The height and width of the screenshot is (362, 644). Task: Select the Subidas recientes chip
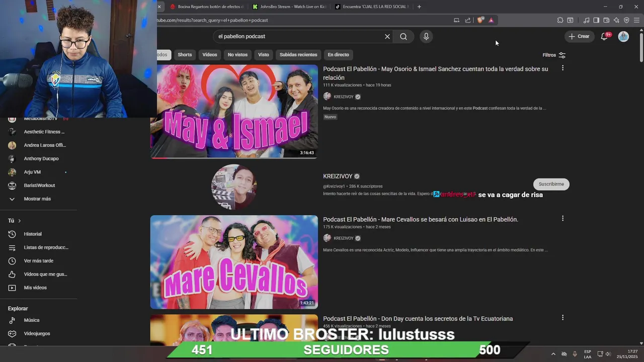click(x=298, y=54)
